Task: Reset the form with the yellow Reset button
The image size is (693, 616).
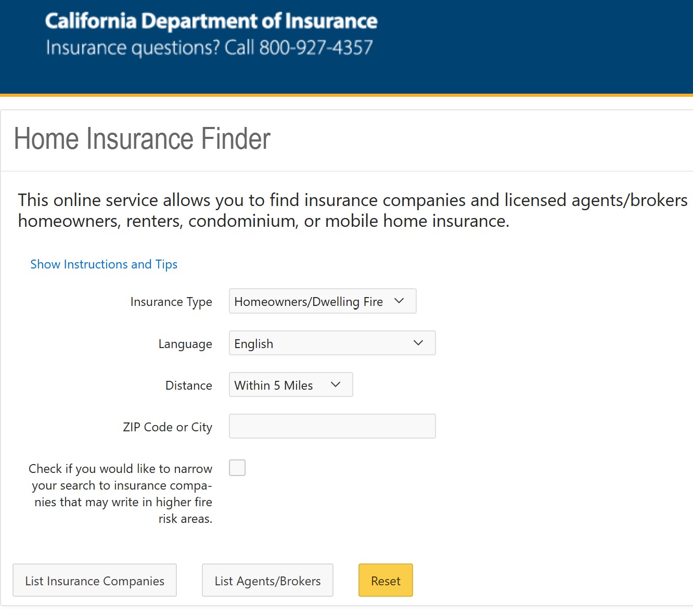Action: coord(386,580)
